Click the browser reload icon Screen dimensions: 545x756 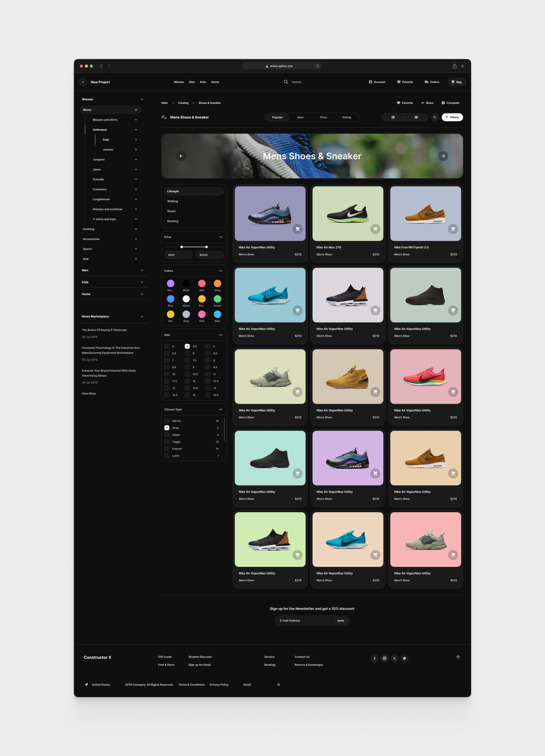317,66
